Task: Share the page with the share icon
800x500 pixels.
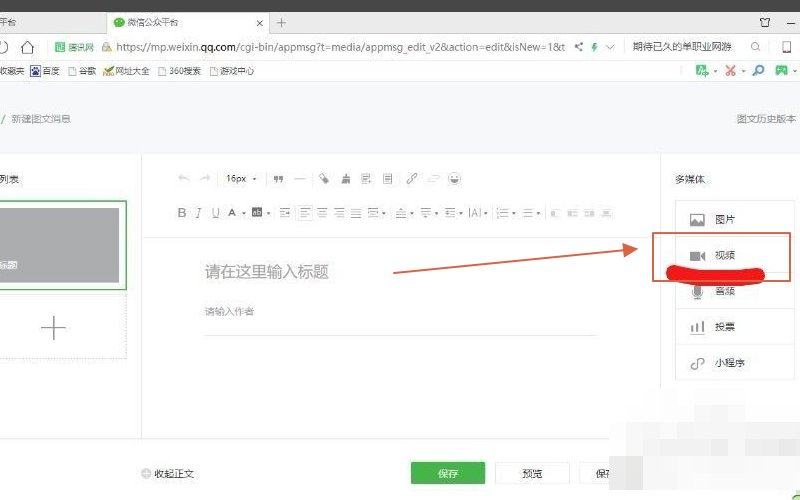Action: (x=579, y=47)
